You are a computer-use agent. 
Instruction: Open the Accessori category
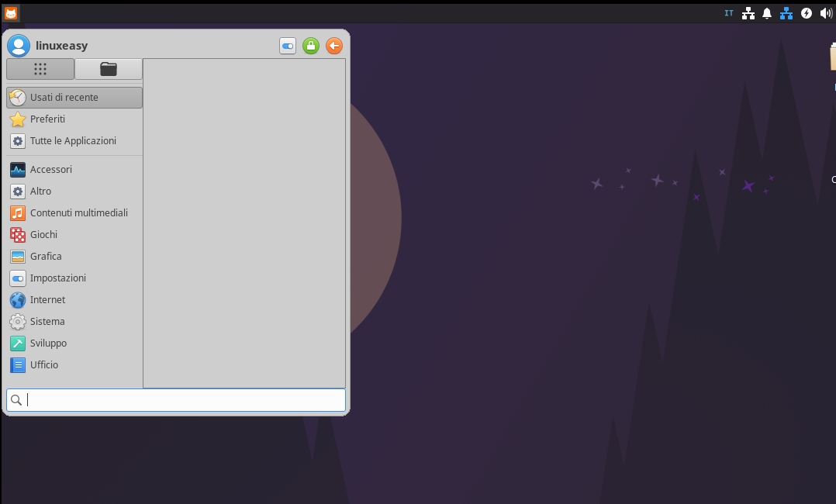74,170
